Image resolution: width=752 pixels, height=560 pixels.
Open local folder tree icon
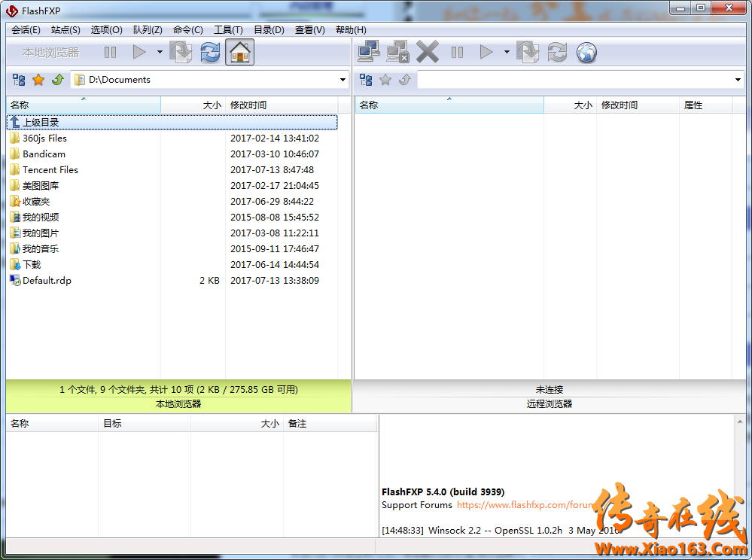pyautogui.click(x=19, y=80)
